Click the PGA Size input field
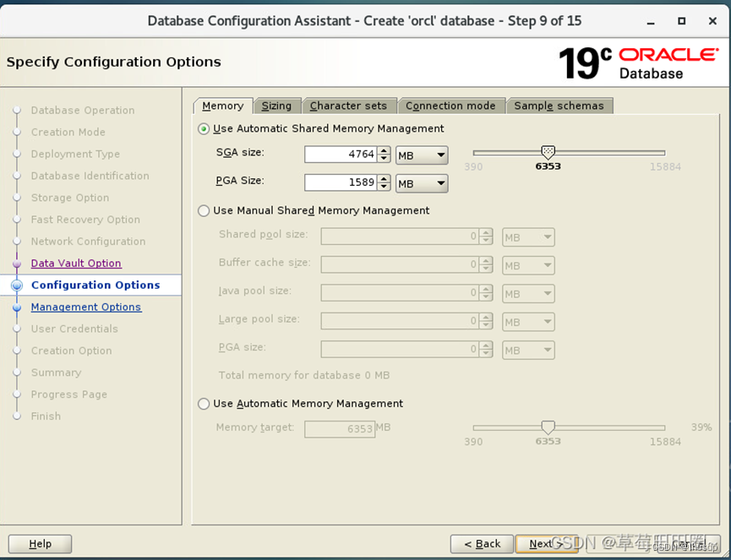731x560 pixels. 341,182
